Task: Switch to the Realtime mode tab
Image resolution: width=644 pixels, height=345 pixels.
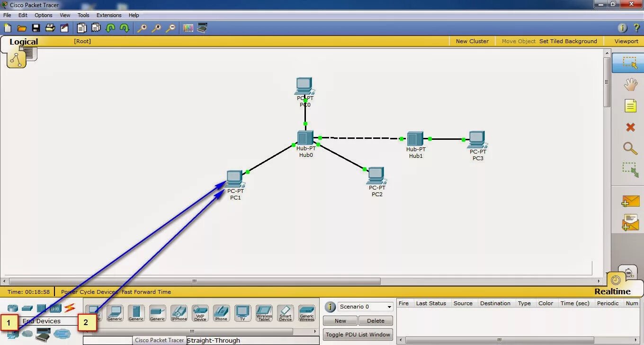Action: pyautogui.click(x=613, y=291)
